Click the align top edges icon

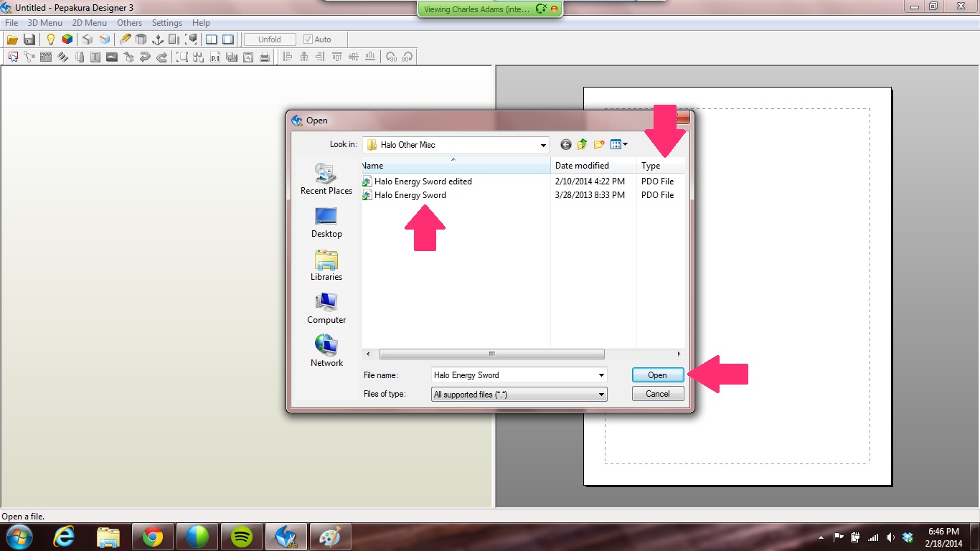tap(337, 57)
